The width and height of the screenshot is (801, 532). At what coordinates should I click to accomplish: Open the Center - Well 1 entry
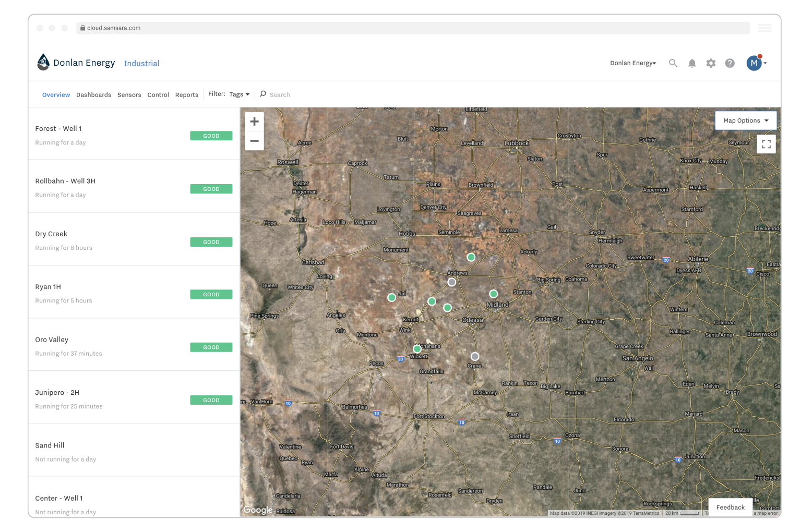point(134,497)
